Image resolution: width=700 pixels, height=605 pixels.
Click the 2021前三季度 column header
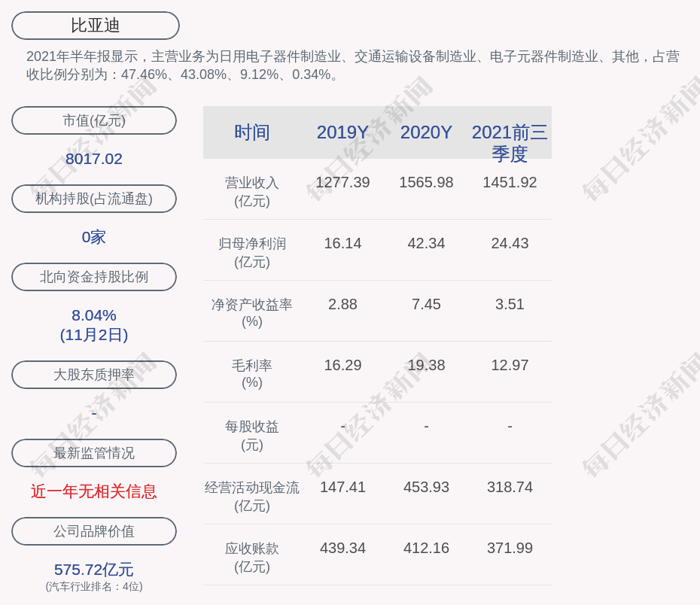(x=510, y=142)
